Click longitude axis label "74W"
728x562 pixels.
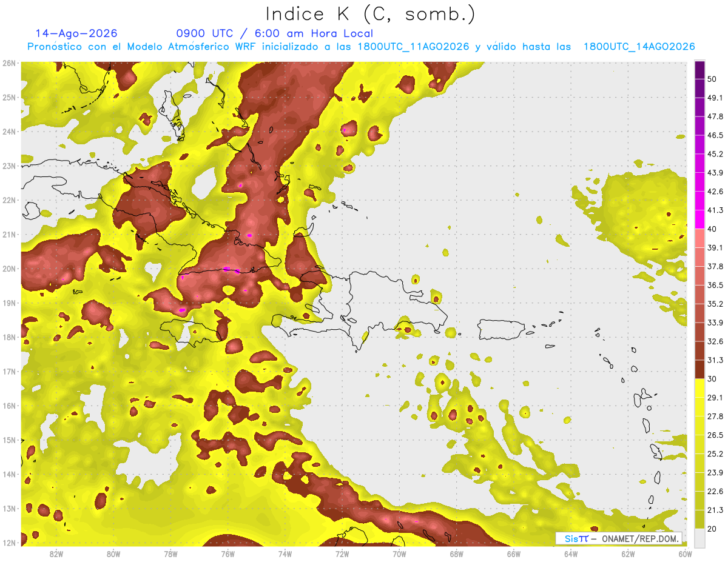tap(285, 554)
